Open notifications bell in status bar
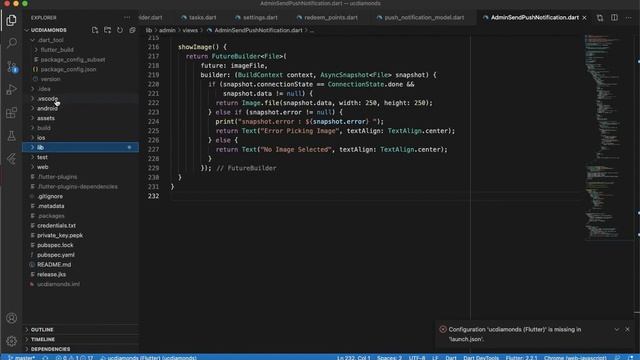Viewport: 640px width, 360px height. point(631,358)
